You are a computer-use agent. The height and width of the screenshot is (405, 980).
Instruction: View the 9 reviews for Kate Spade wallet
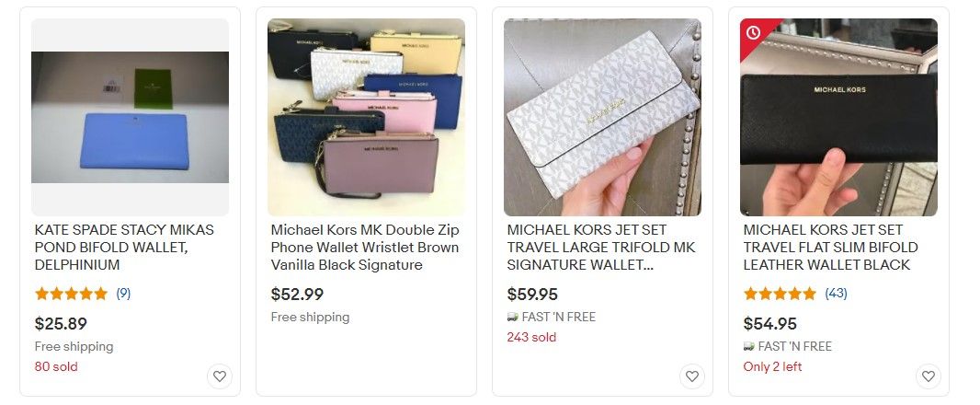pyautogui.click(x=123, y=294)
